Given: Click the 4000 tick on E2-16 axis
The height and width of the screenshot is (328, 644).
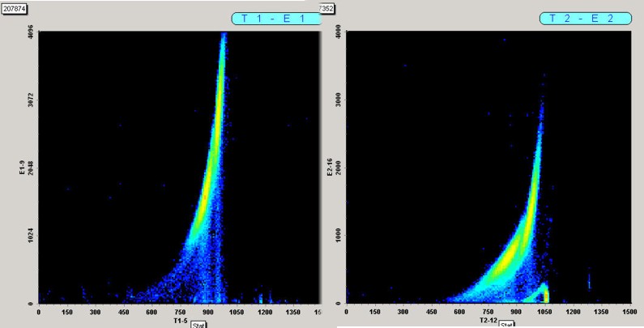Looking at the screenshot, I should coord(335,33).
